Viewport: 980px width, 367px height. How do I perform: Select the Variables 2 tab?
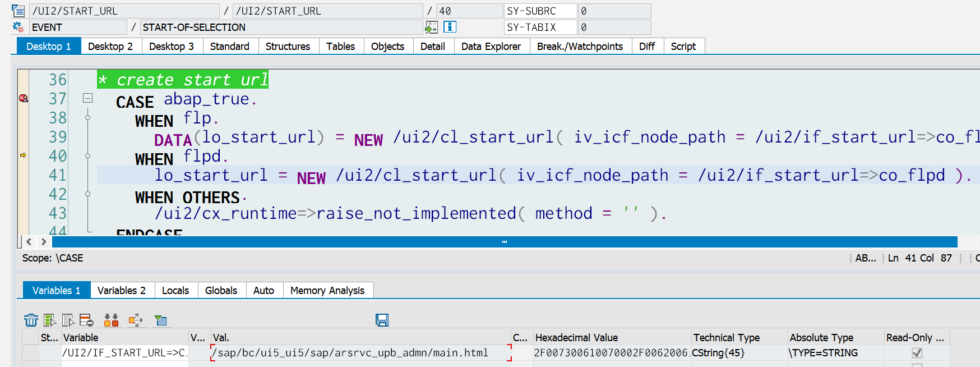pyautogui.click(x=122, y=290)
